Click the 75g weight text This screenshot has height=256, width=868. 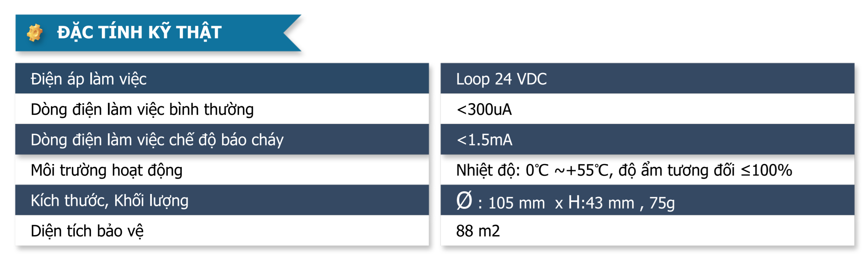(x=662, y=203)
